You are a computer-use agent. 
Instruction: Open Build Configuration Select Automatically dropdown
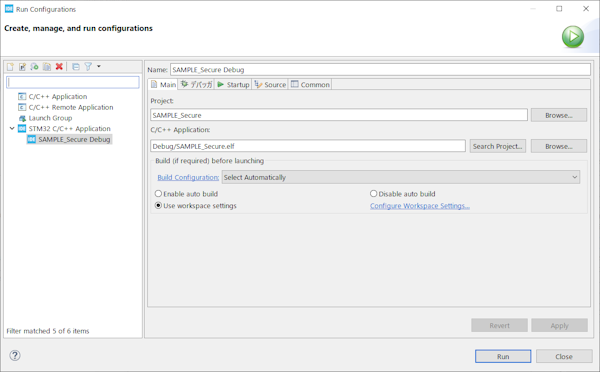401,177
